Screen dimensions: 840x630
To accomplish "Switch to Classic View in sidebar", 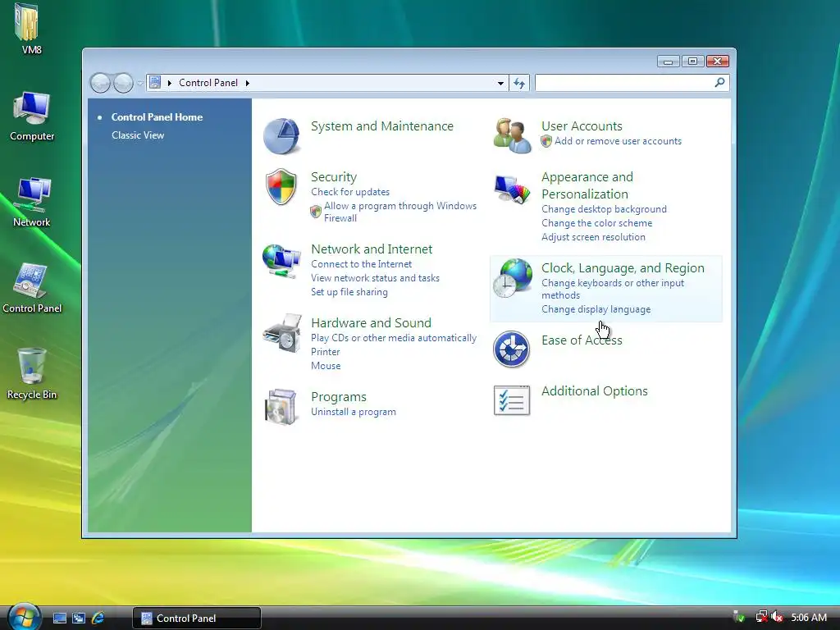I will point(138,135).
